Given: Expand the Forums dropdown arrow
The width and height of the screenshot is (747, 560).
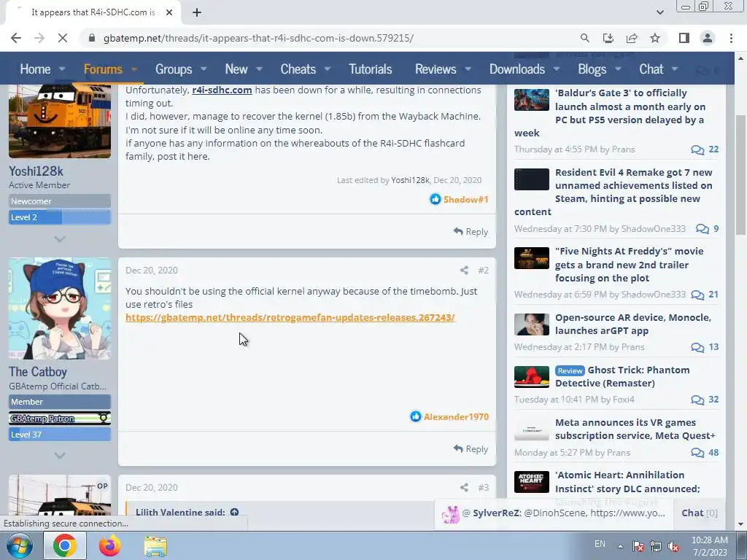Looking at the screenshot, I should (x=134, y=69).
